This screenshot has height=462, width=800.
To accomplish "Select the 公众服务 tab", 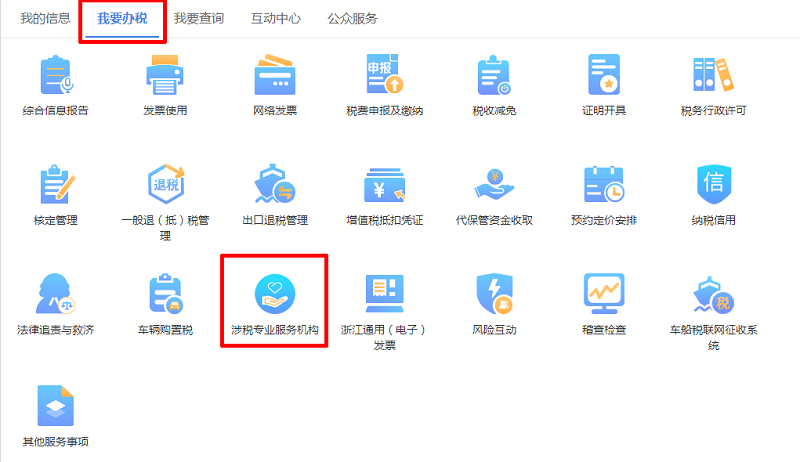I will pyautogui.click(x=352, y=19).
